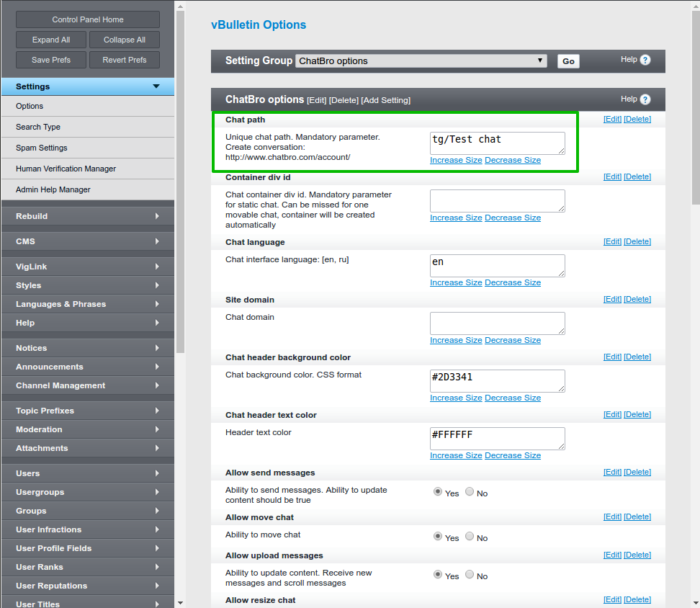Screen dimensions: 700x608
Task: Click the Save Prefs button
Action: pyautogui.click(x=51, y=60)
